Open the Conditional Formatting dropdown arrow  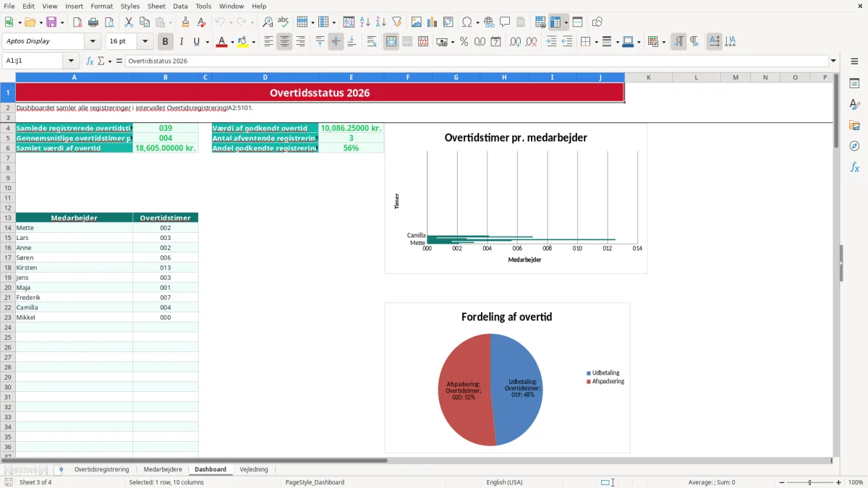[663, 42]
